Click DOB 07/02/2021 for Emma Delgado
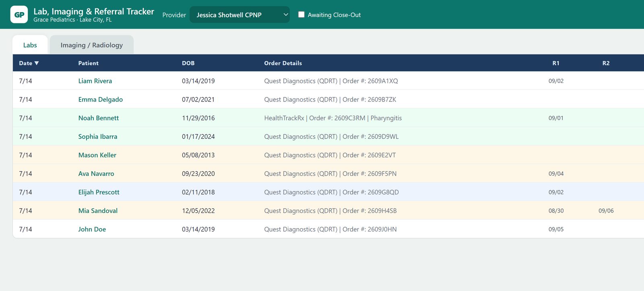The width and height of the screenshot is (644, 291). coord(198,99)
